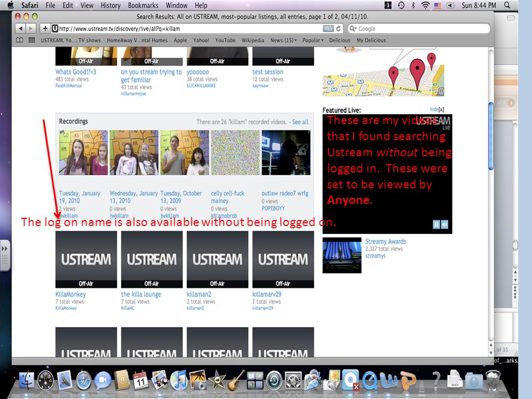
Task: Click the Safari forward arrow button
Action: (31, 29)
